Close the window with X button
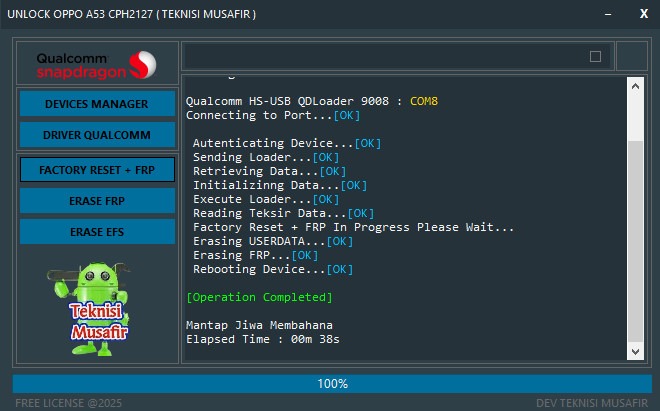The image size is (660, 411). coord(644,14)
